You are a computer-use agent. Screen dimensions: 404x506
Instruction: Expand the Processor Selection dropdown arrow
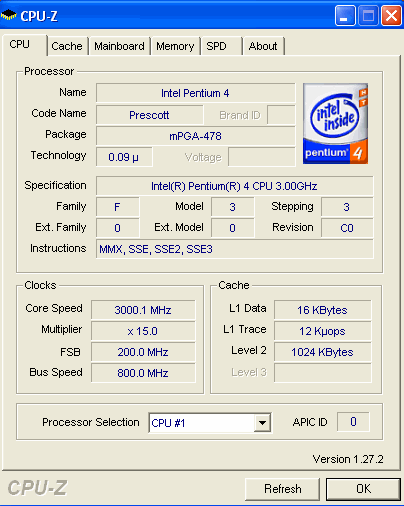tap(262, 423)
